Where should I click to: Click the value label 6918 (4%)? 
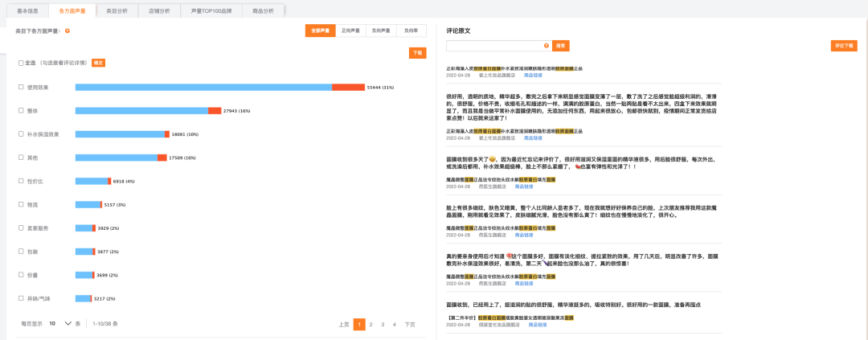(x=124, y=181)
